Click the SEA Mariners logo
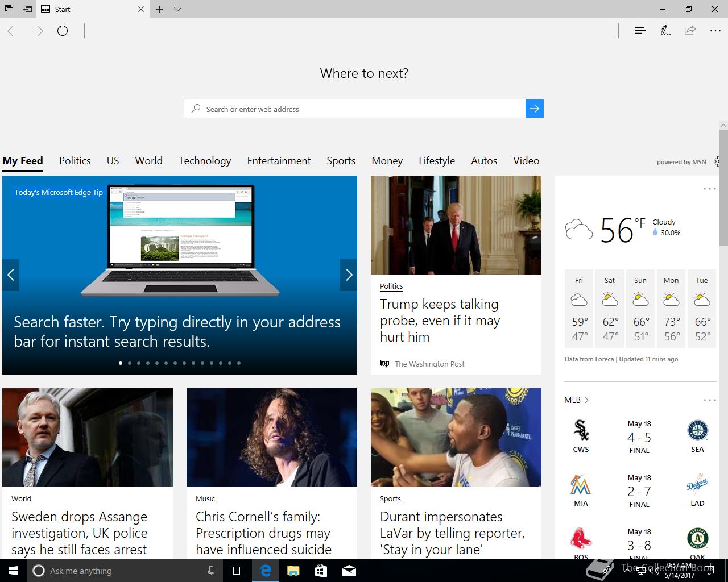728x582 pixels. (x=698, y=431)
